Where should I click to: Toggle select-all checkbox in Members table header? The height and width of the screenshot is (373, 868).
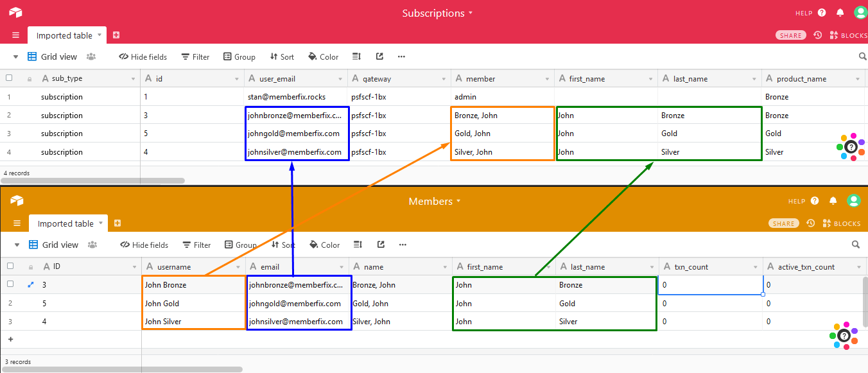coord(10,266)
